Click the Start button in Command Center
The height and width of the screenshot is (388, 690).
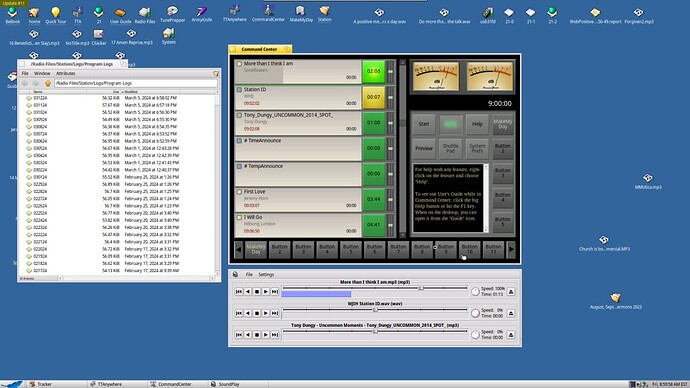pos(424,124)
